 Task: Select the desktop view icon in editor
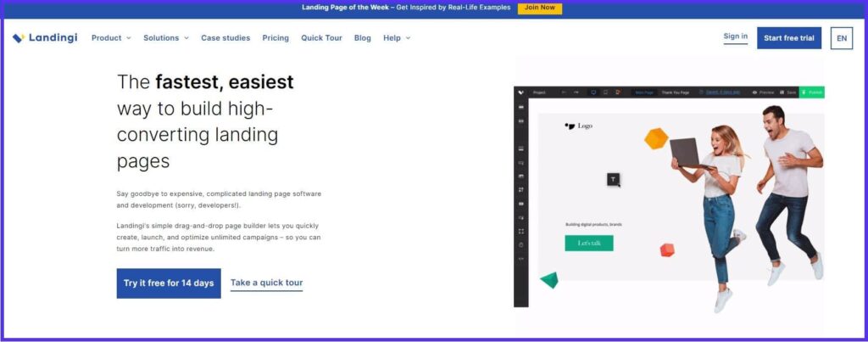point(593,92)
